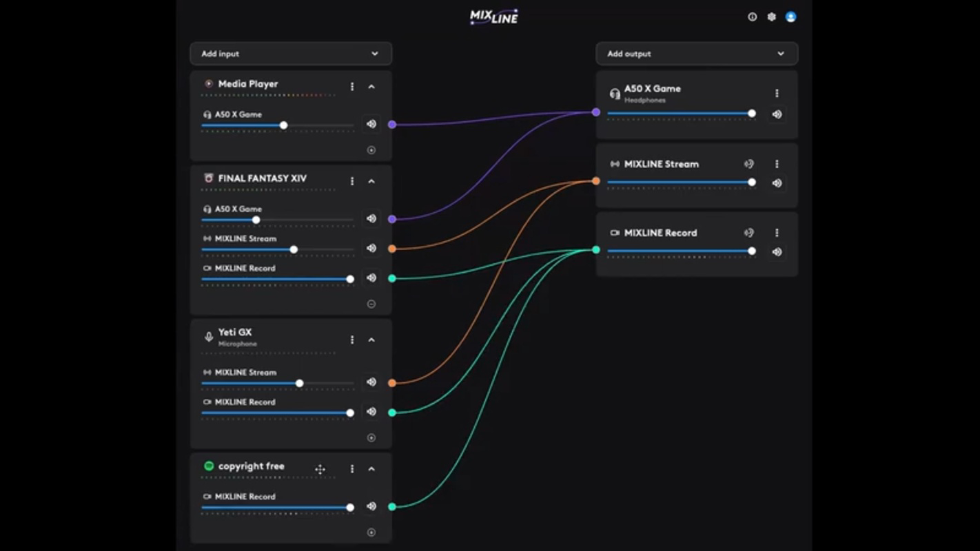The width and height of the screenshot is (980, 551).
Task: Adjust MIXLINE Record output volume slider
Action: click(x=682, y=251)
